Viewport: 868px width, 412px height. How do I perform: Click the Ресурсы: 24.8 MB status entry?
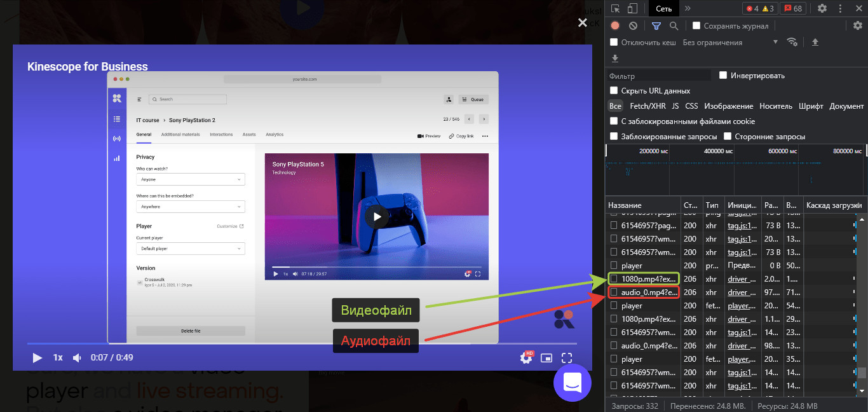tap(786, 406)
